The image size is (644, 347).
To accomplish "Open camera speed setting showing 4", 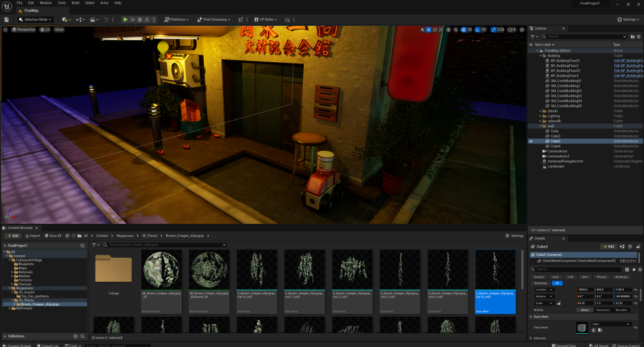I will click(512, 30).
